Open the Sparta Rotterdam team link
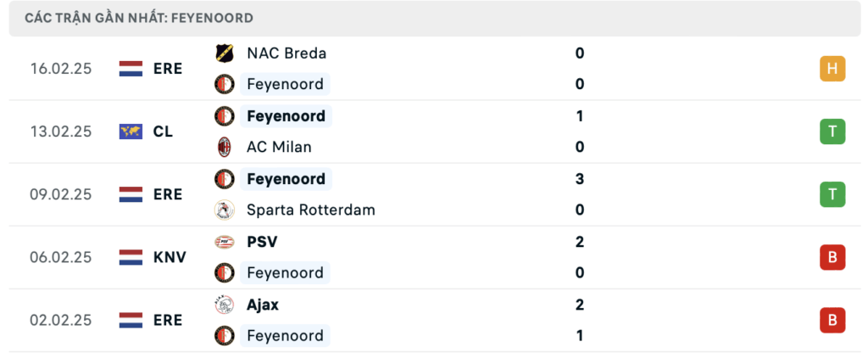Viewport: 868px width, 353px height. click(310, 210)
